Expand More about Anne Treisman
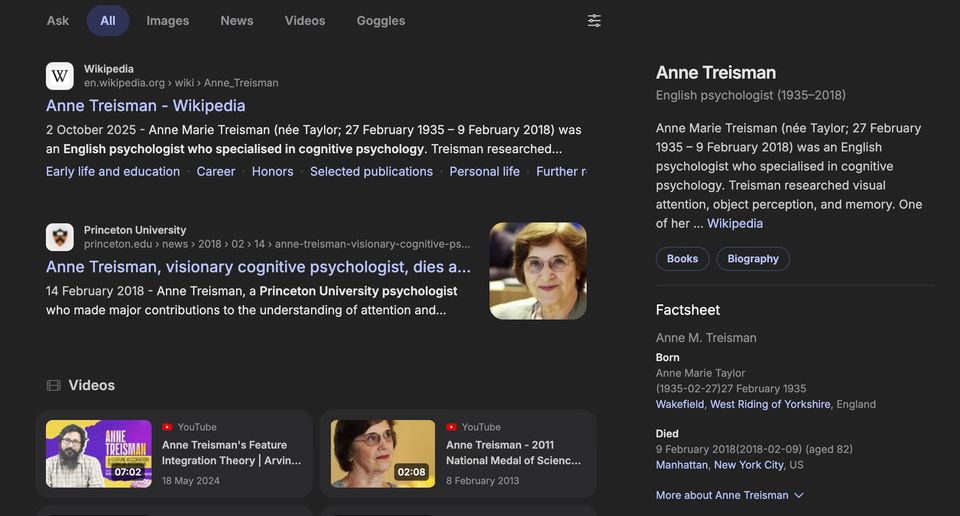The width and height of the screenshot is (960, 516). tap(729, 495)
